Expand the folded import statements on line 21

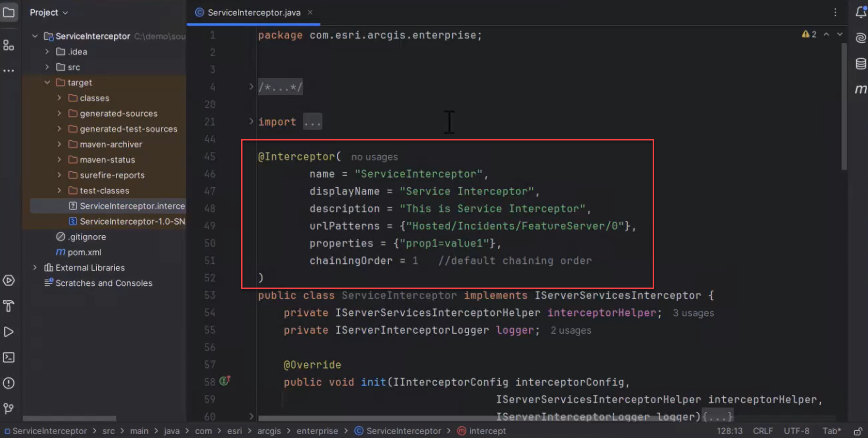pos(313,121)
